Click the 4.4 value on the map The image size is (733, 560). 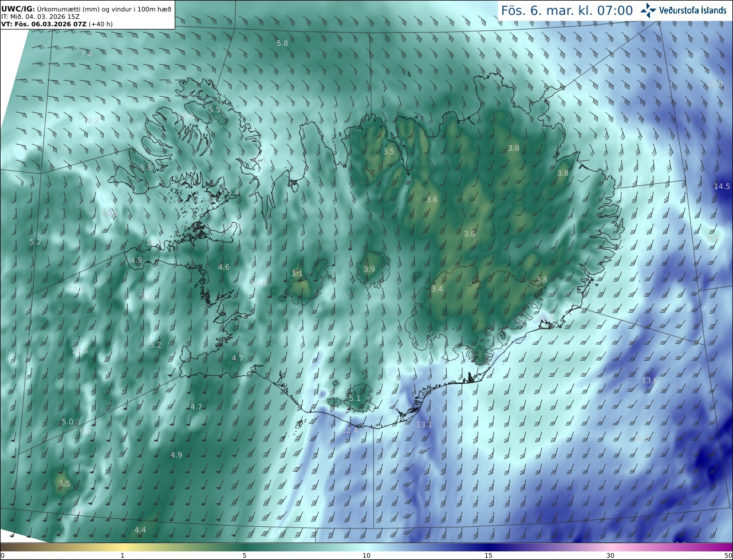[140, 530]
